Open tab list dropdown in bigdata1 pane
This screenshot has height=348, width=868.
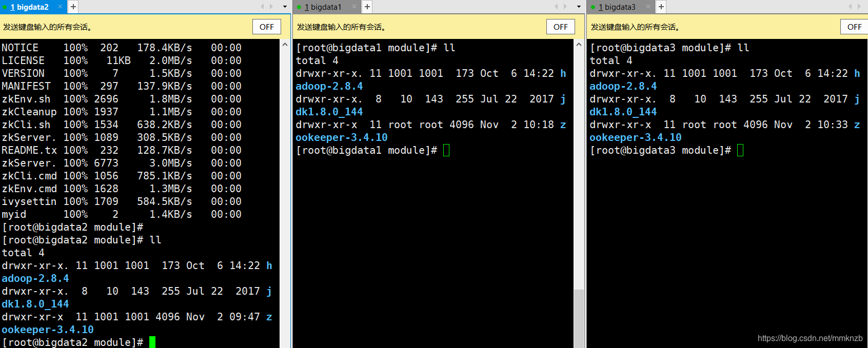pos(579,7)
